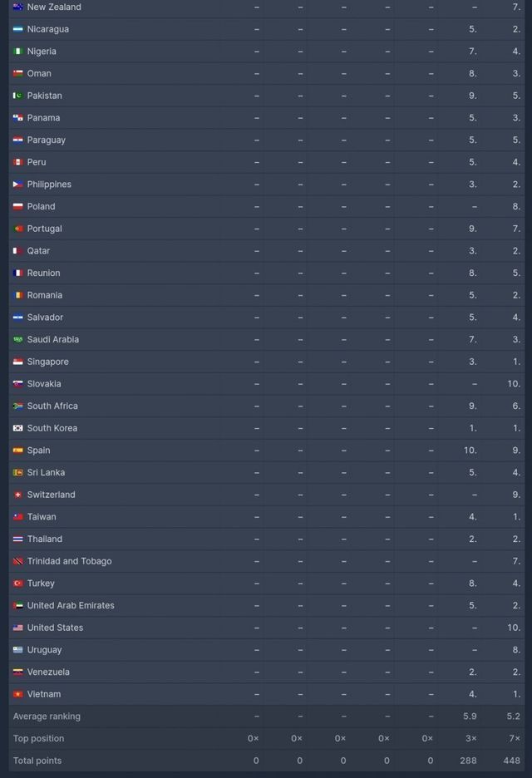Open the Trinidad and Tobago link
The width and height of the screenshot is (532, 778).
(x=69, y=561)
